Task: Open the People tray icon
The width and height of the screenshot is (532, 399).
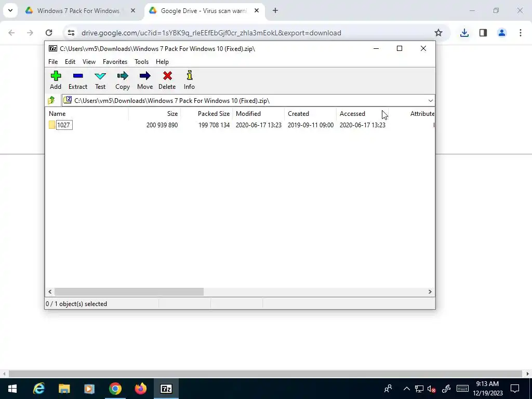Action: [x=388, y=389]
